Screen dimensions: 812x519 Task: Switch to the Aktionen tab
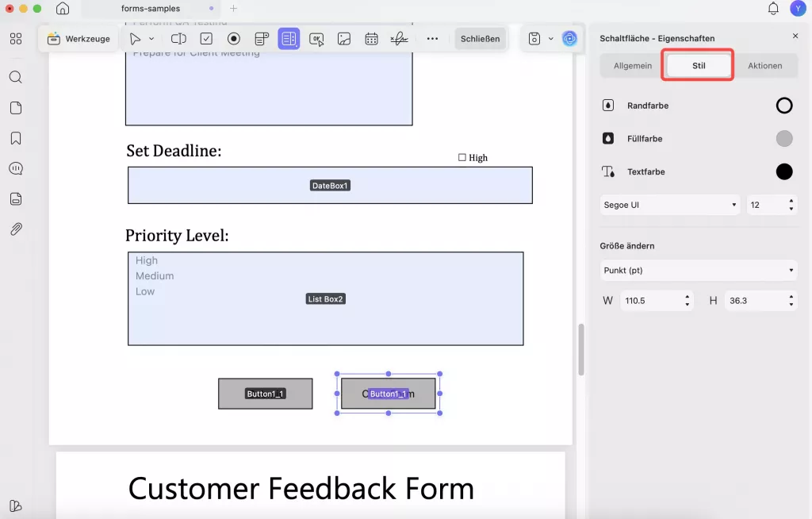pos(765,66)
